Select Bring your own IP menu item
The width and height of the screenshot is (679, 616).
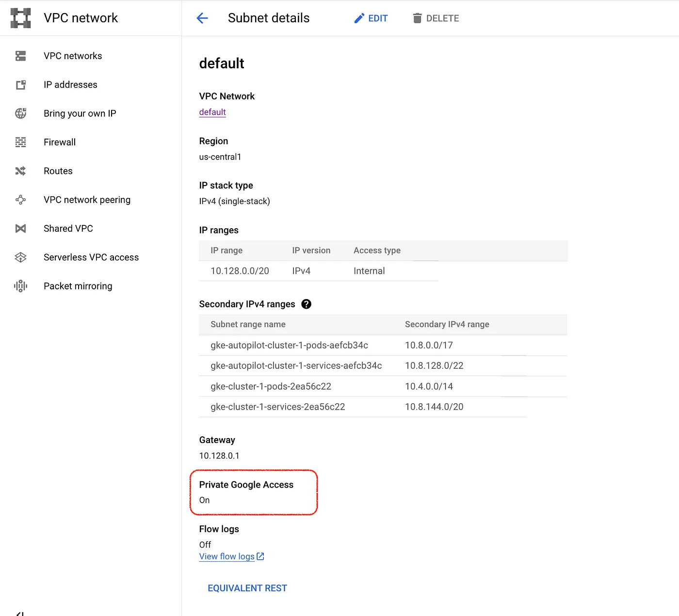[80, 113]
